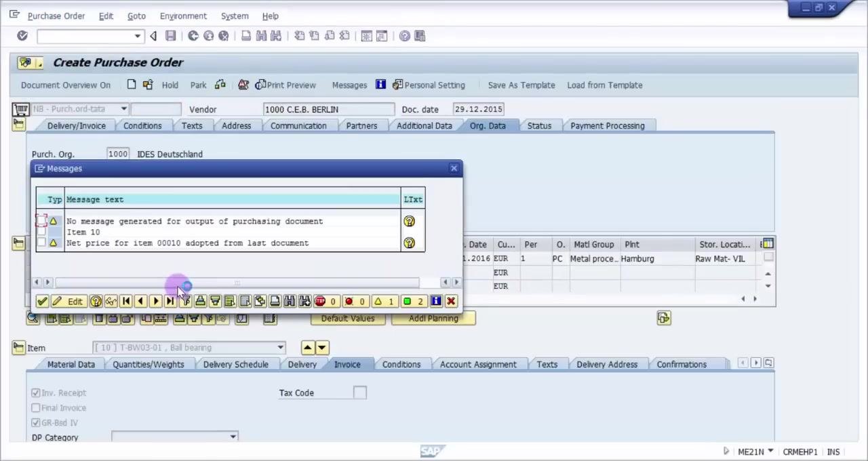Open Account Assignment item tab
This screenshot has width=868, height=461.
pos(478,365)
